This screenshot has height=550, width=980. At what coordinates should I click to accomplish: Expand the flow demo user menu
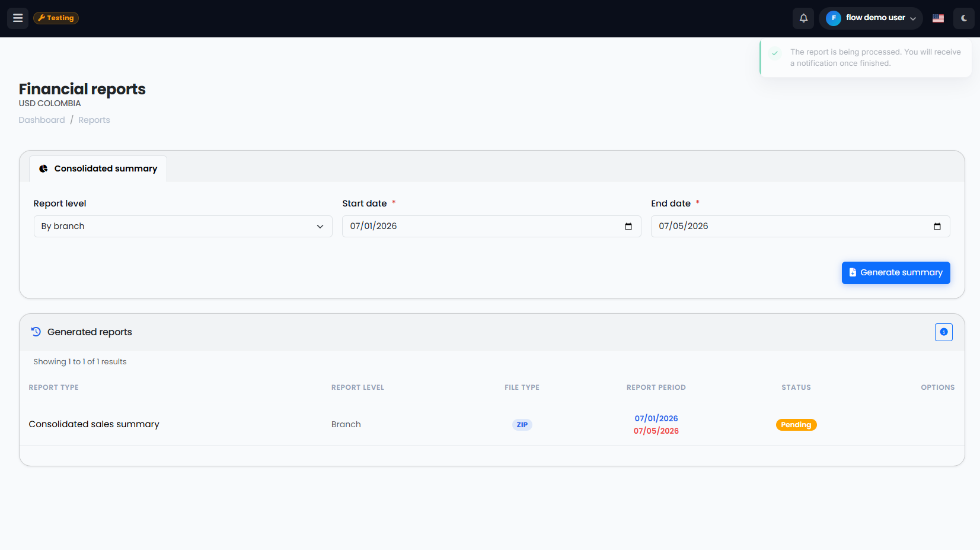870,18
